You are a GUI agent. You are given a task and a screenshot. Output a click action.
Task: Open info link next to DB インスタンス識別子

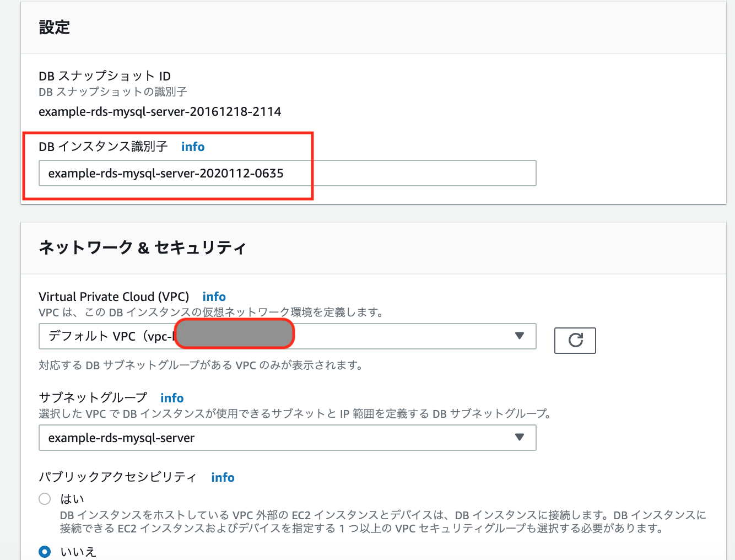coord(193,147)
